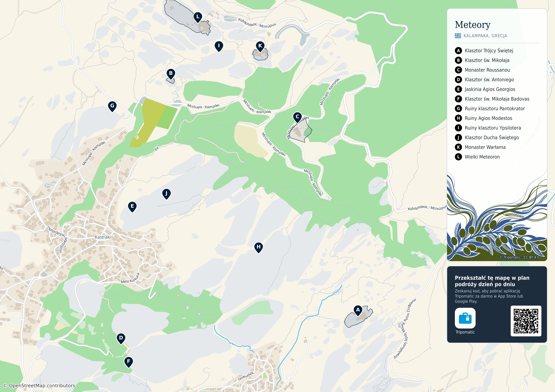The width and height of the screenshot is (555, 392).
Task: Click the Kastraki village label
Action: pos(103,237)
